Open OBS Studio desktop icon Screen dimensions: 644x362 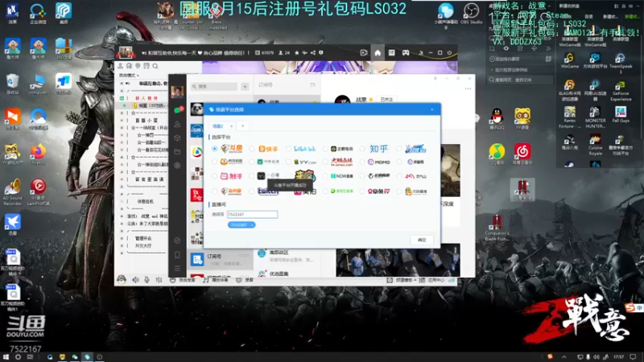471,14
